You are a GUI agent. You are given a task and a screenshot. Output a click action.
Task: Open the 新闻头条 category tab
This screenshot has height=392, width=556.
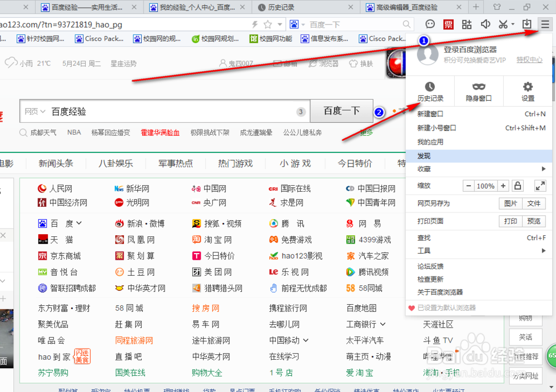click(56, 163)
